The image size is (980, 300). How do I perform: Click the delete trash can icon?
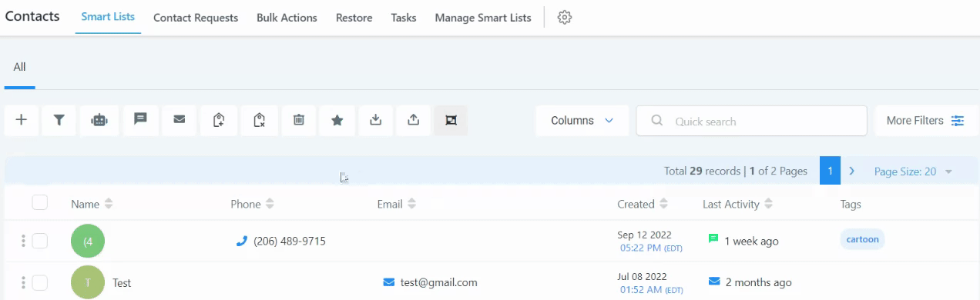299,120
